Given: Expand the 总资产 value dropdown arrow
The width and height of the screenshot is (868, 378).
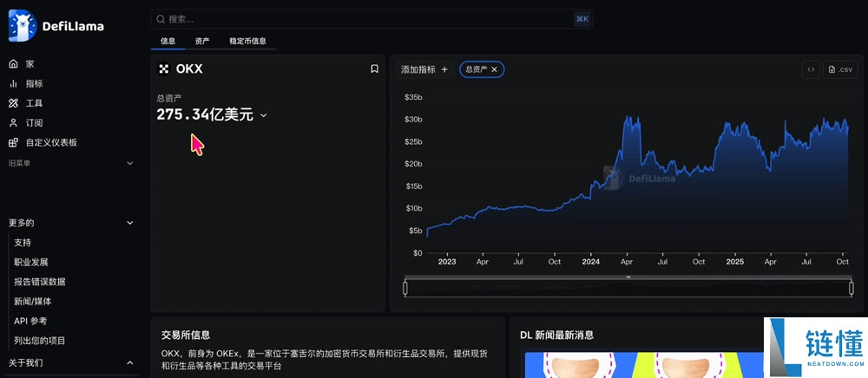Looking at the screenshot, I should [264, 115].
